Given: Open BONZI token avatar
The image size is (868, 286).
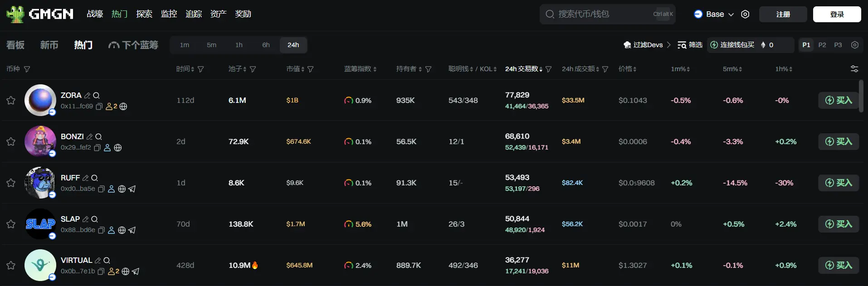Looking at the screenshot, I should click(x=40, y=141).
